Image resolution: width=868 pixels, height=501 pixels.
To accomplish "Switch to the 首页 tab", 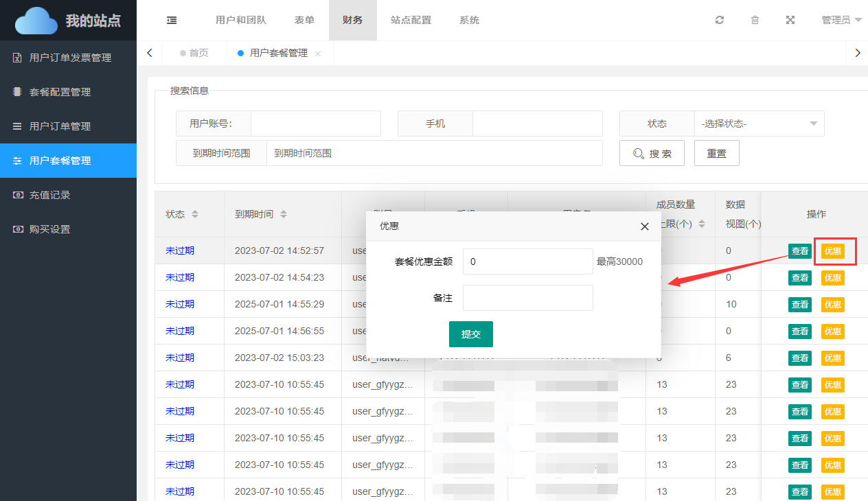I will 194,53.
